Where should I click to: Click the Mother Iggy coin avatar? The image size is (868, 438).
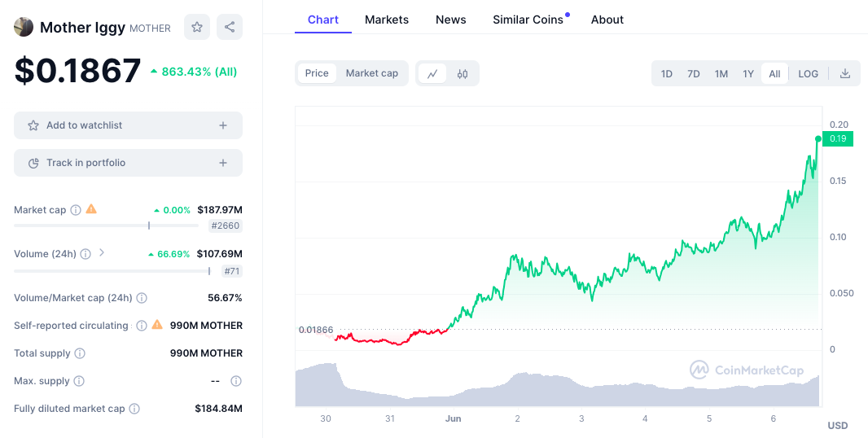pyautogui.click(x=24, y=27)
